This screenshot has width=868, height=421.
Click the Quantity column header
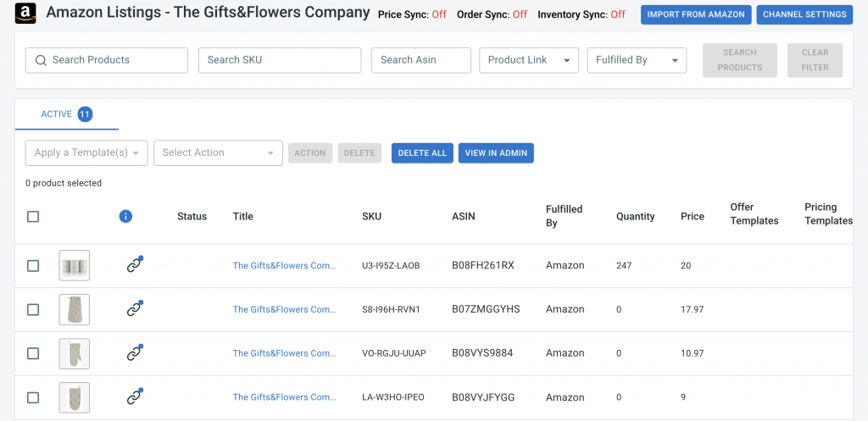click(x=636, y=216)
